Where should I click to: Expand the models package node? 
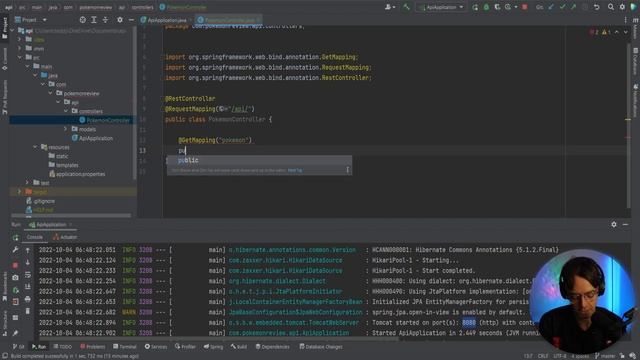(x=66, y=129)
